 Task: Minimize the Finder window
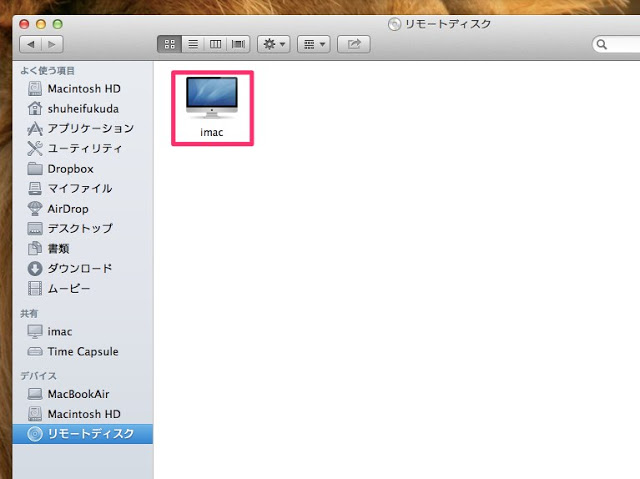coord(41,24)
